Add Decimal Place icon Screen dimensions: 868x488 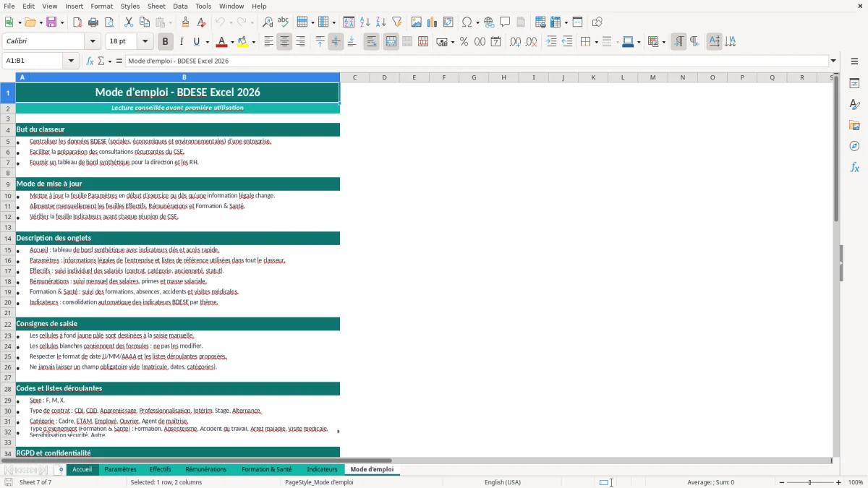pyautogui.click(x=515, y=42)
